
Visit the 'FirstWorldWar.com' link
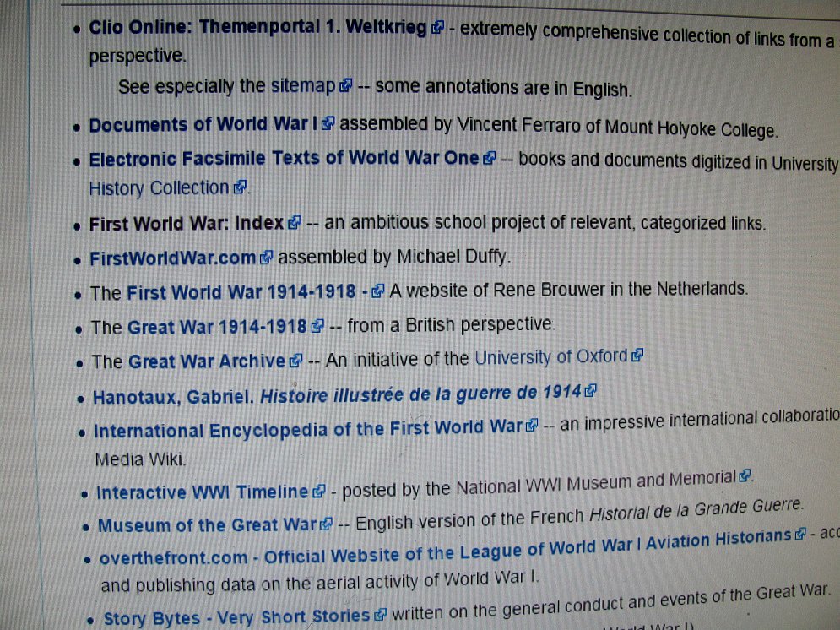tap(172, 258)
